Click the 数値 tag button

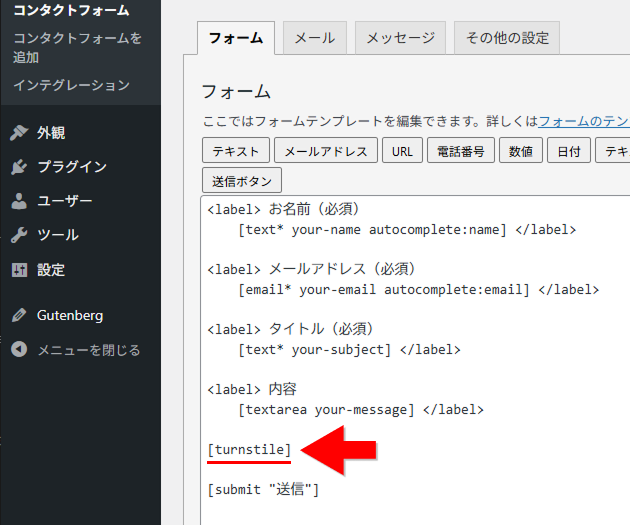coord(521,151)
